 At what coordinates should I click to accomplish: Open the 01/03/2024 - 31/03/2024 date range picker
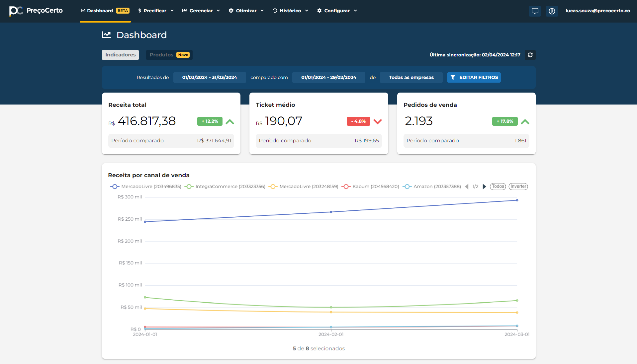210,77
